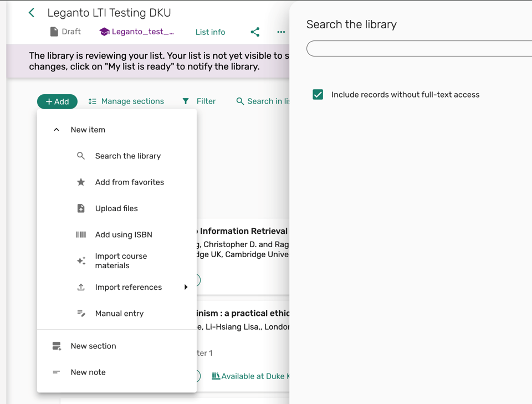Click the New item heading text
The image size is (532, 404).
(x=88, y=130)
